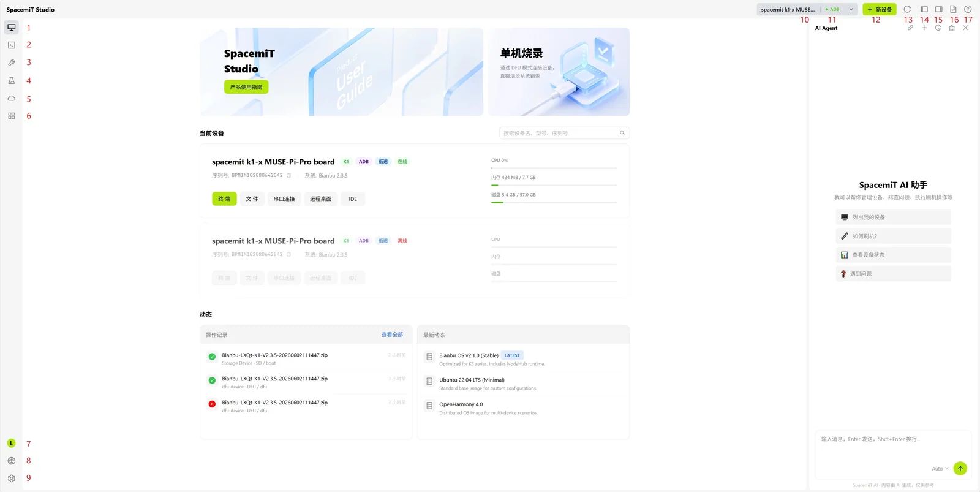Viewport: 980px width, 492px height.
Task: Click the green '在线' status tag
Action: pos(402,162)
